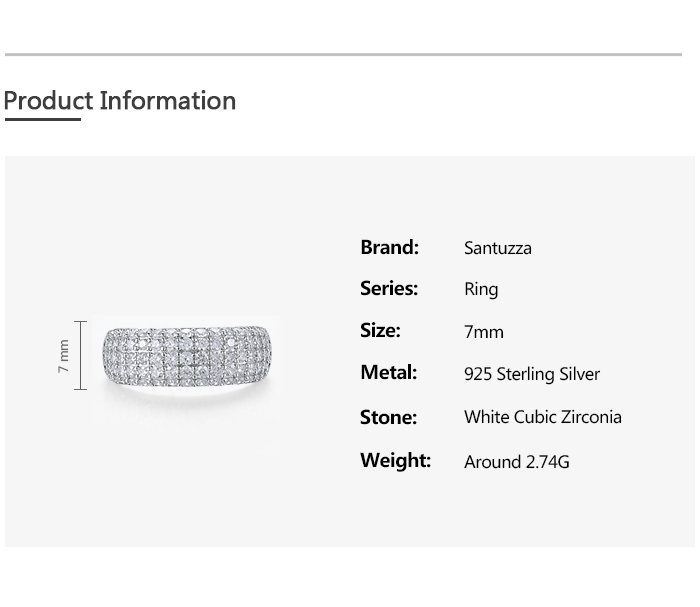Click the Ring series value
The image size is (700, 607).
[x=481, y=290]
